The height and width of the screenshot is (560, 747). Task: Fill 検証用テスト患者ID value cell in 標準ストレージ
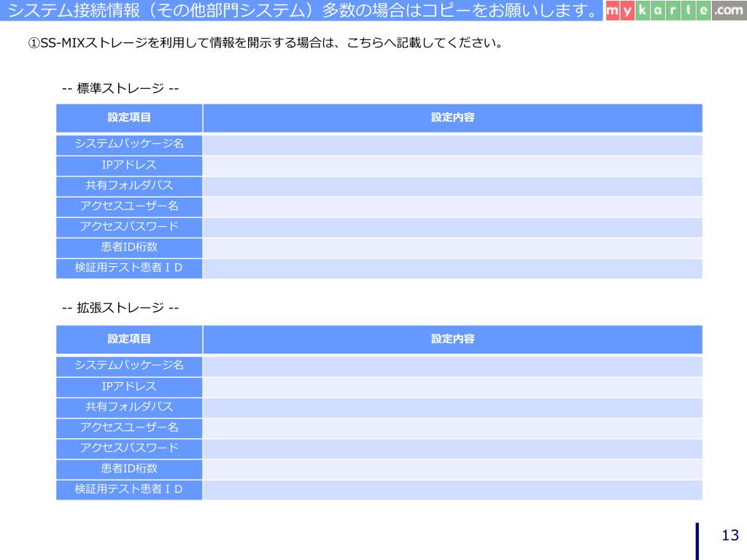452,268
